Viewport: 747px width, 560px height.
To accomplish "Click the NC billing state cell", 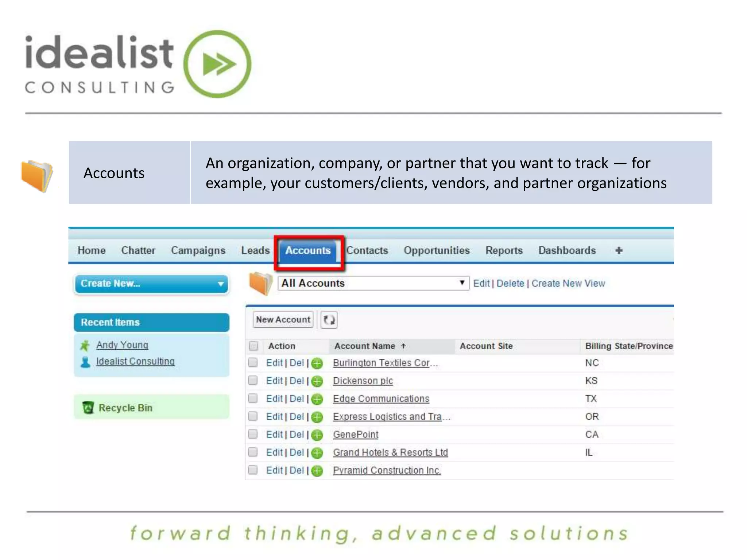I will click(592, 363).
